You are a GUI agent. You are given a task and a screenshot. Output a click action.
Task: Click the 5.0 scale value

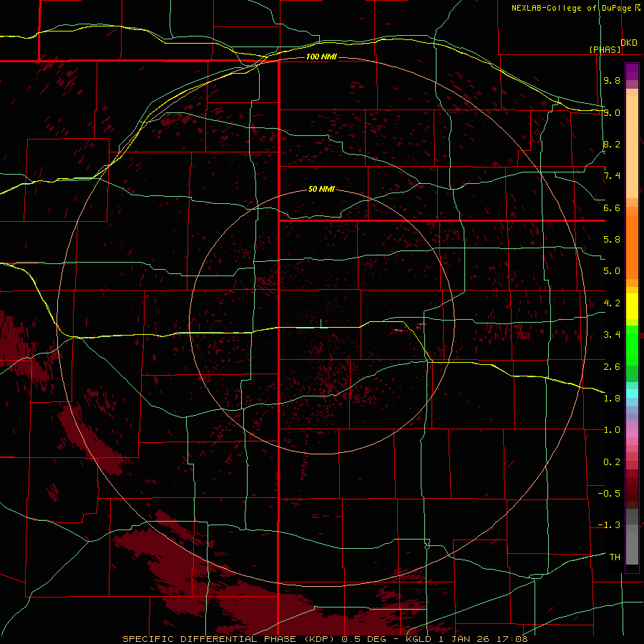[612, 271]
